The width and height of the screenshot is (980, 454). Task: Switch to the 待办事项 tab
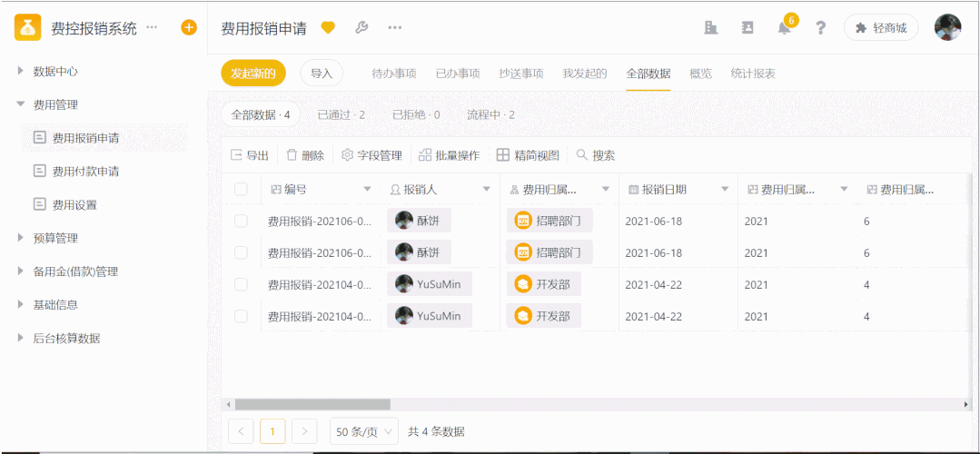click(394, 73)
